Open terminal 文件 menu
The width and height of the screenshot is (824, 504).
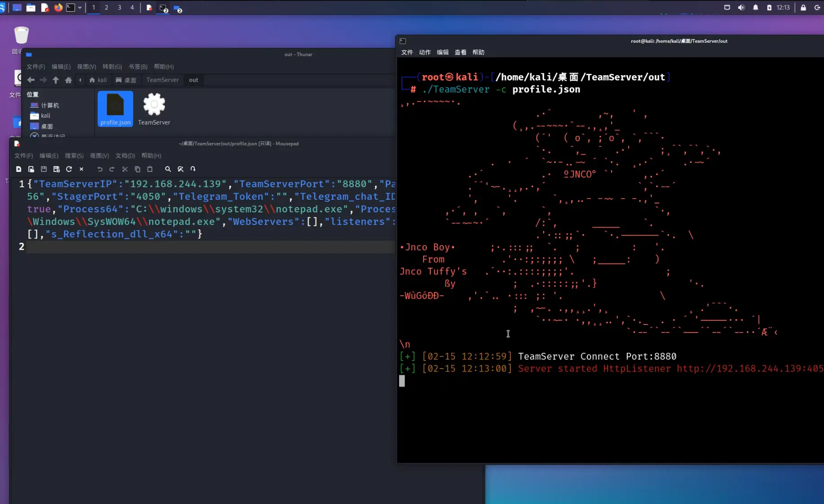407,52
